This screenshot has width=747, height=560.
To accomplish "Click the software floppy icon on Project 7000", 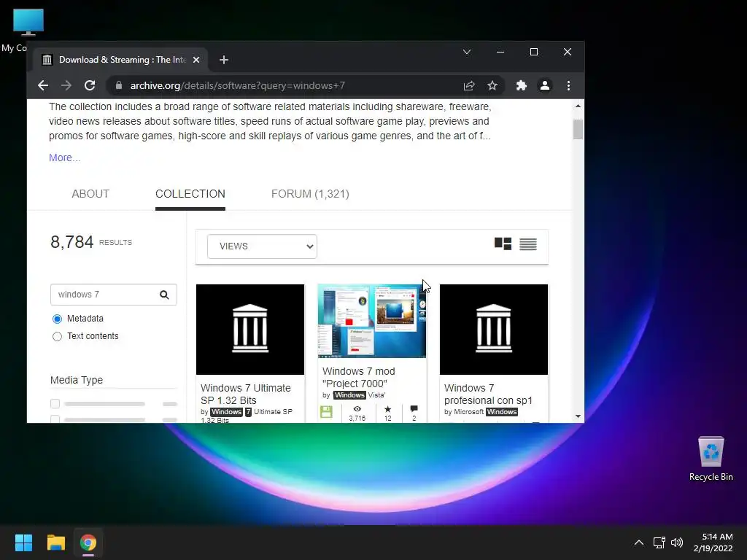I will click(x=326, y=412).
